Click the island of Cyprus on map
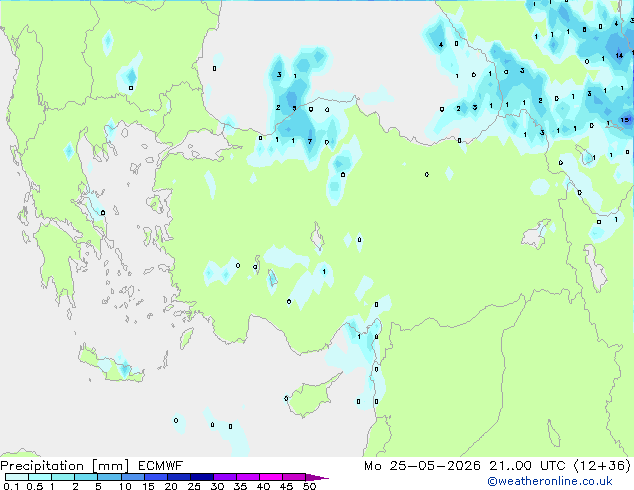The width and height of the screenshot is (634, 490). click(x=313, y=396)
